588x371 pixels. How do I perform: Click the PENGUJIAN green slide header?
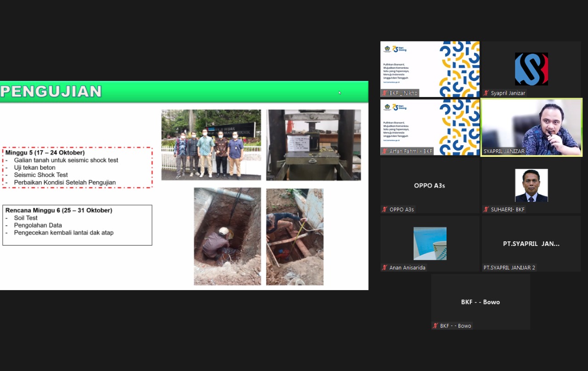(184, 91)
